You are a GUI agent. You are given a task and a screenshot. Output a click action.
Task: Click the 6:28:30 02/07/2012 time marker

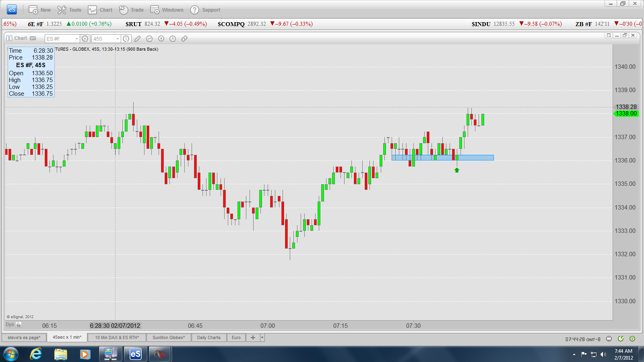click(115, 326)
